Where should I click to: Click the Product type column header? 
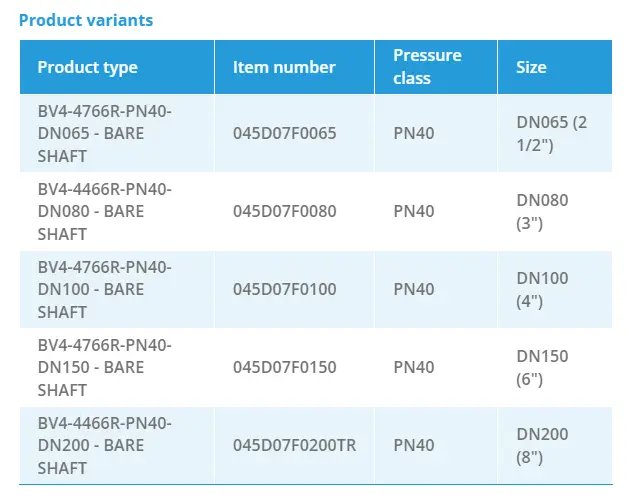coord(88,67)
